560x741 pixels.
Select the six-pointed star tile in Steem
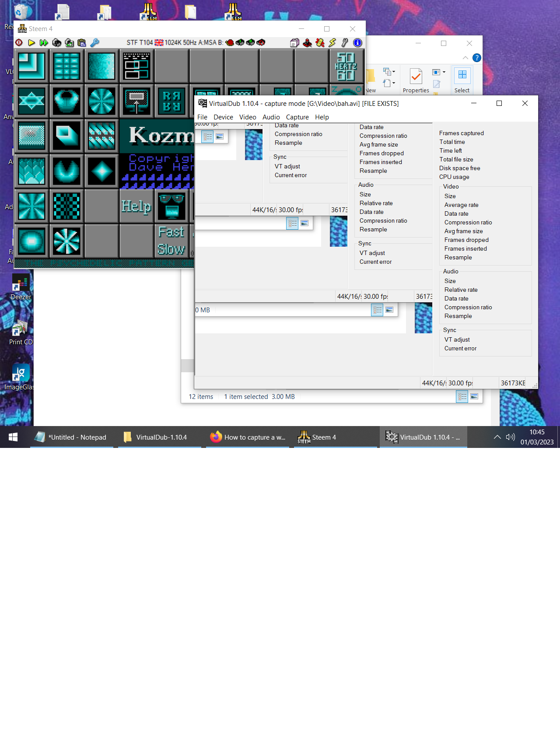click(x=31, y=101)
